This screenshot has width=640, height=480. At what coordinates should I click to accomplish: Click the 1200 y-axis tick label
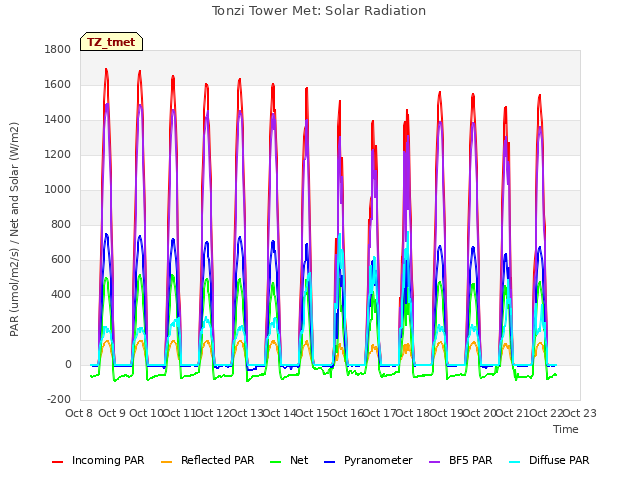[x=58, y=155]
